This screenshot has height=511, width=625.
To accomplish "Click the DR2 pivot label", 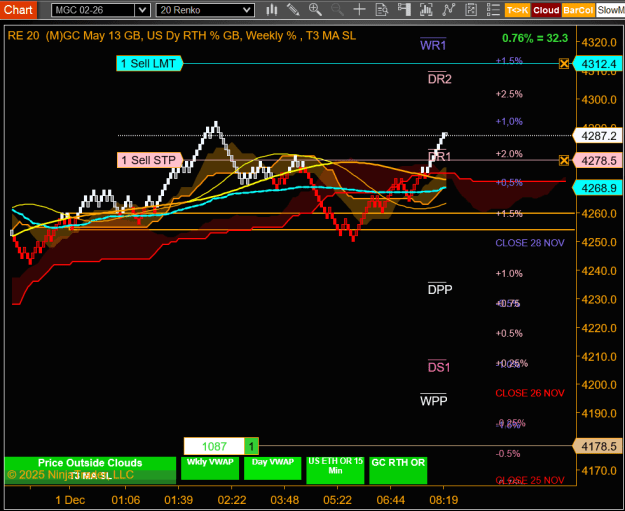I will click(440, 79).
